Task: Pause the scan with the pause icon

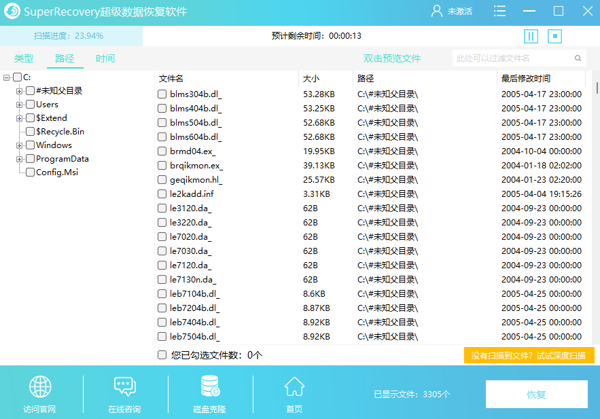Action: [x=531, y=36]
